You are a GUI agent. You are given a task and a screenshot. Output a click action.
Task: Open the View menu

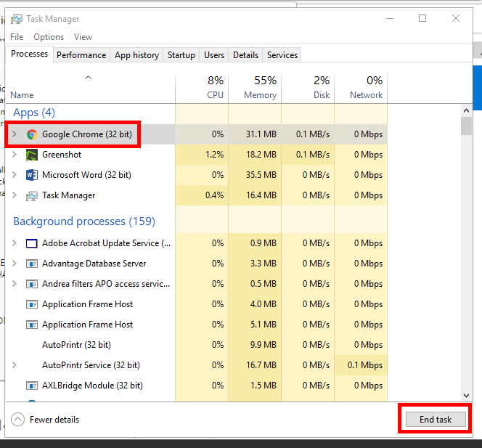click(83, 37)
